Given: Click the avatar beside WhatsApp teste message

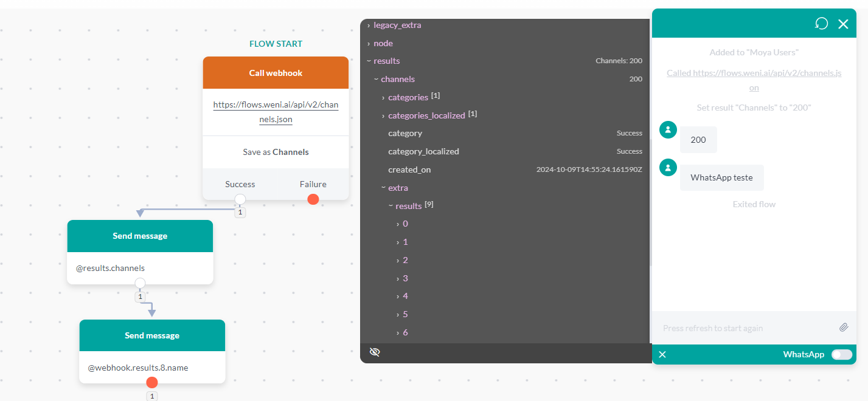Looking at the screenshot, I should (667, 167).
